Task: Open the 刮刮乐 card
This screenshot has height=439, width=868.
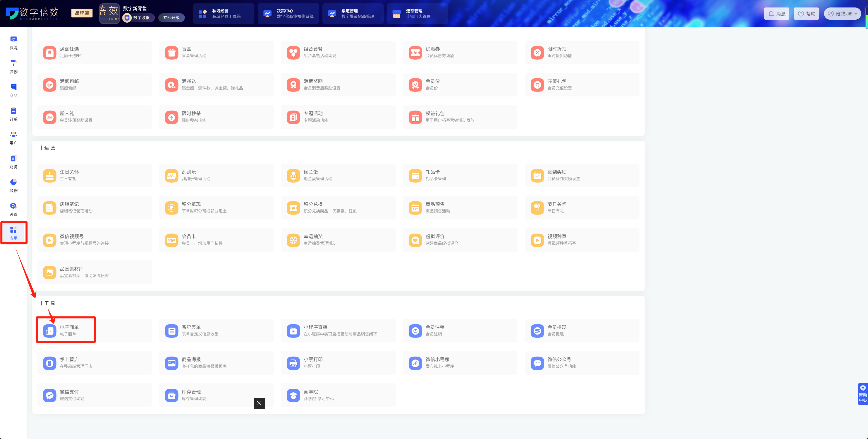Action: pos(216,175)
